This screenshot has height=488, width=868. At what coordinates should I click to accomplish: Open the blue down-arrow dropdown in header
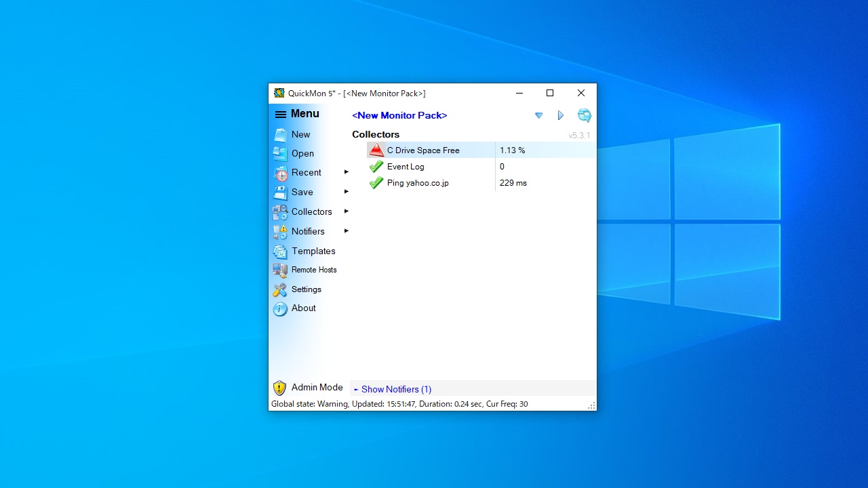(x=538, y=116)
